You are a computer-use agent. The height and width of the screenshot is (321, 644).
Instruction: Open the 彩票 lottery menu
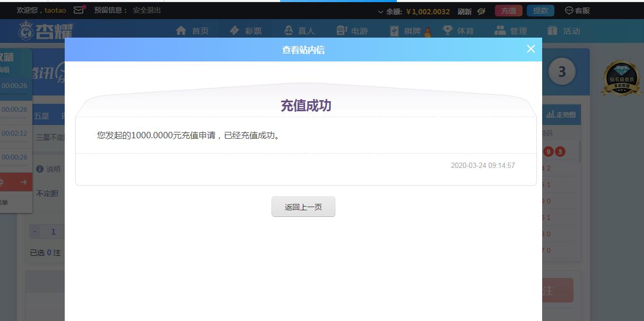246,31
